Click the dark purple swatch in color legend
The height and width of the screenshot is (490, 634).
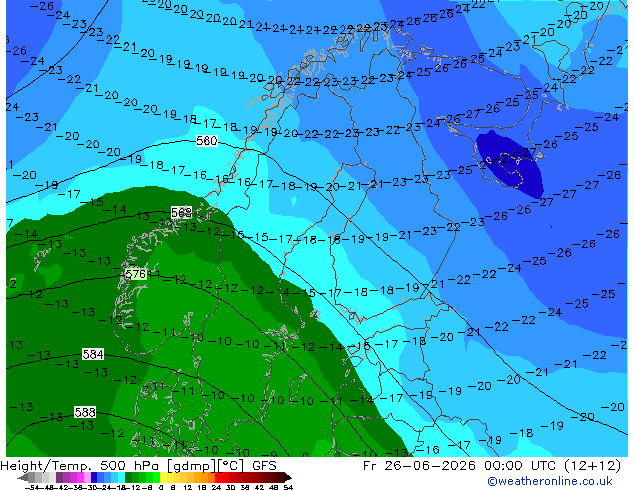click(x=59, y=477)
